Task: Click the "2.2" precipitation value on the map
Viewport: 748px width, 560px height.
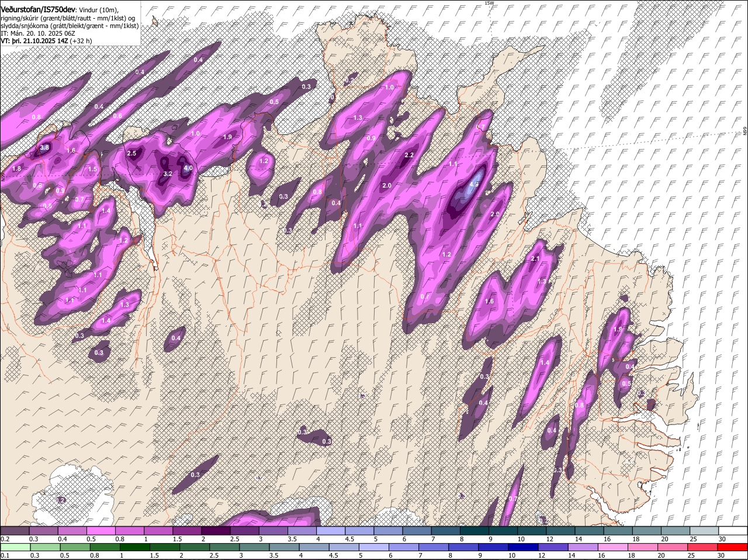Action: [x=409, y=155]
